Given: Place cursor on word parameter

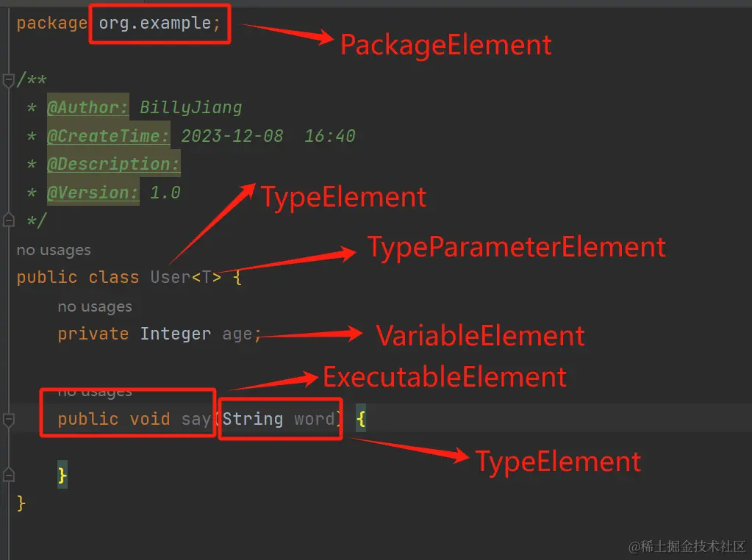Looking at the screenshot, I should coord(315,420).
